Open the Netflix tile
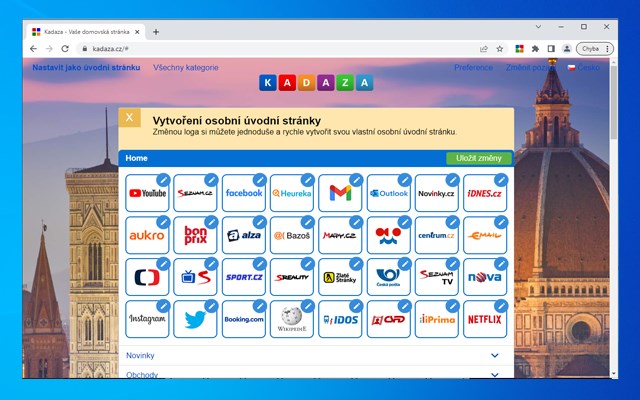The height and width of the screenshot is (400, 640). [485, 319]
